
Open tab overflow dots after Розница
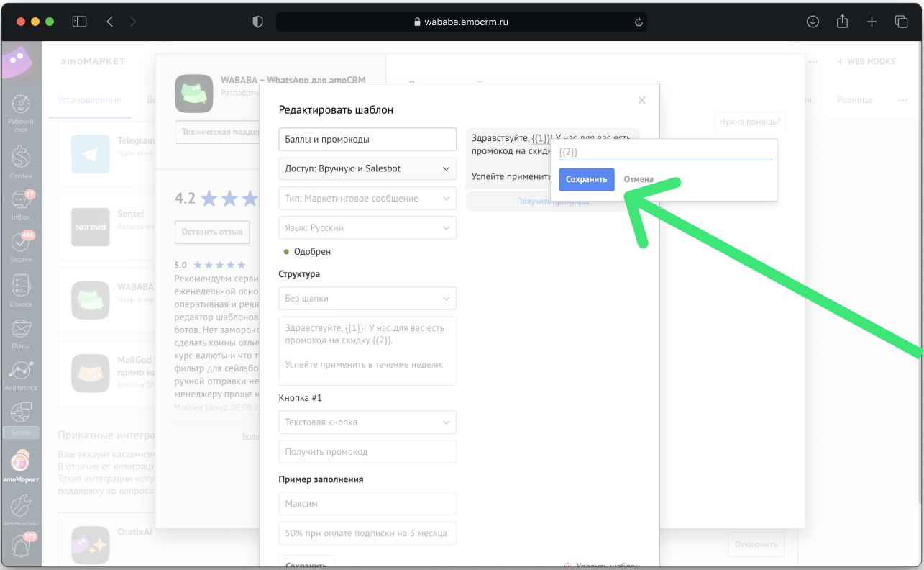(902, 100)
